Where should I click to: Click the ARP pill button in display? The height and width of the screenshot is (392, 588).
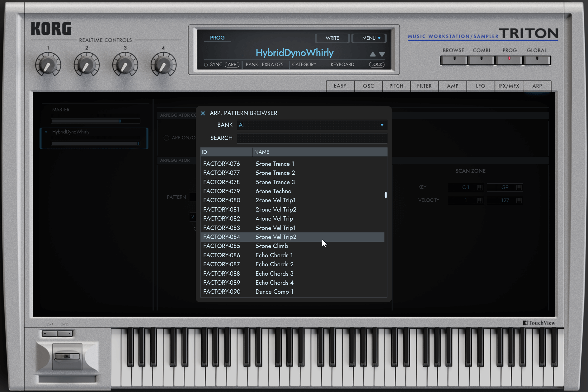(232, 65)
